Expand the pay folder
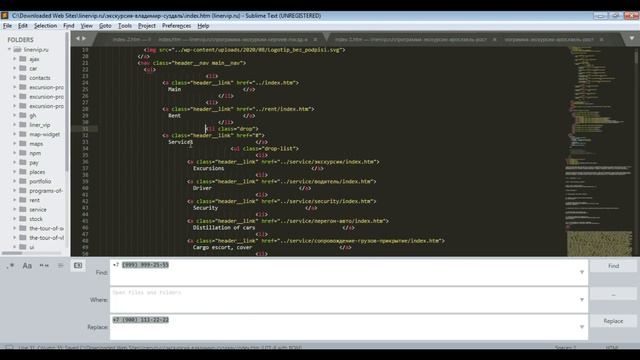 (15, 162)
